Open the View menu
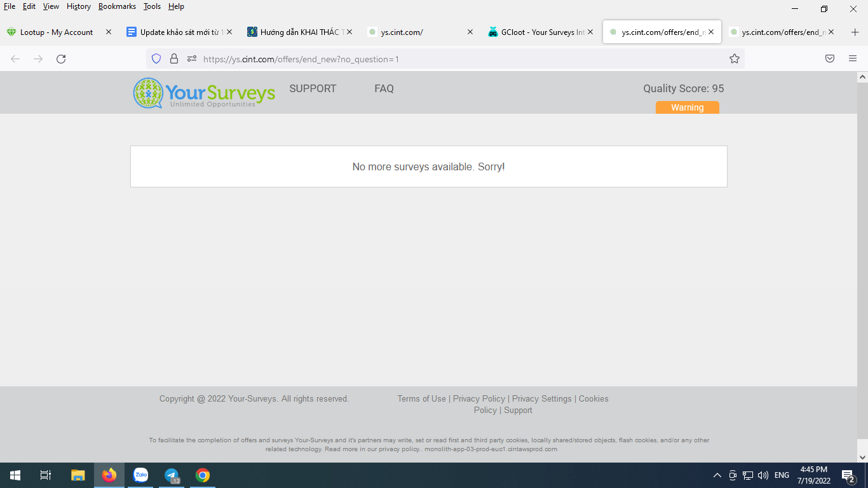This screenshot has height=488, width=868. 51,6
